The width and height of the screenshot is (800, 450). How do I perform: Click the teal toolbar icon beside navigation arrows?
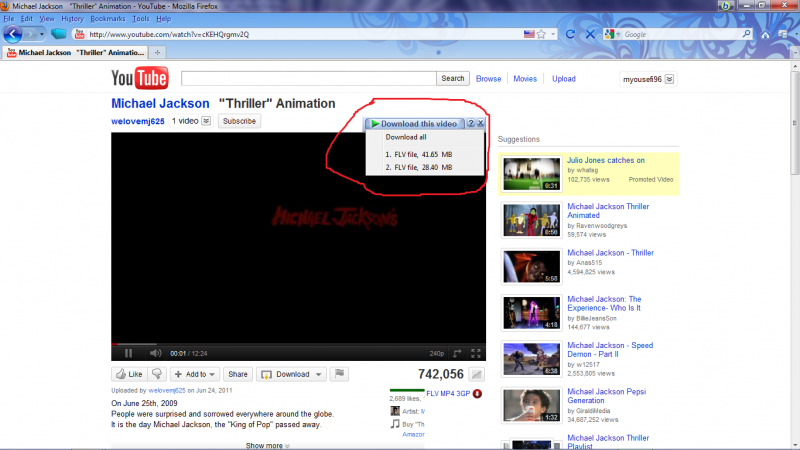(x=59, y=34)
